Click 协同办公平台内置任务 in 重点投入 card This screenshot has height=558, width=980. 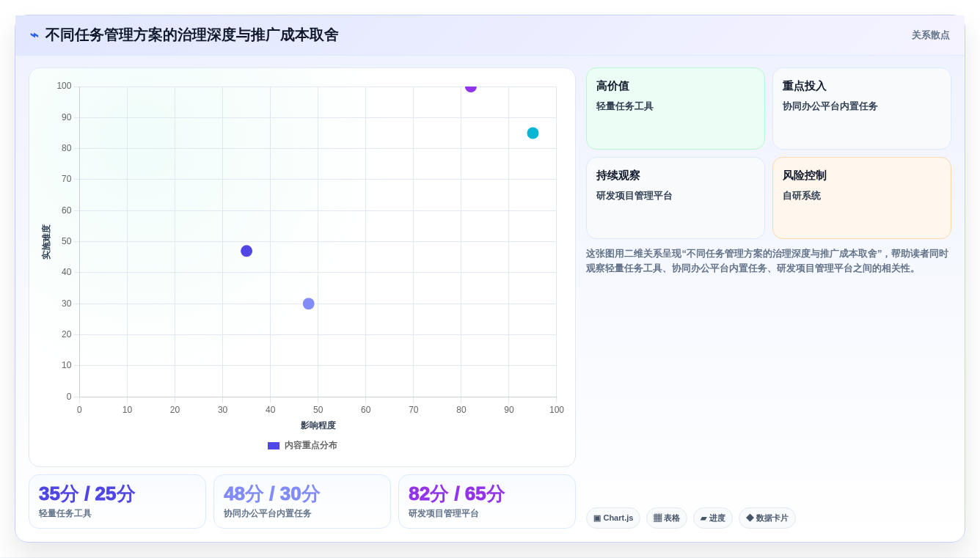[830, 106]
